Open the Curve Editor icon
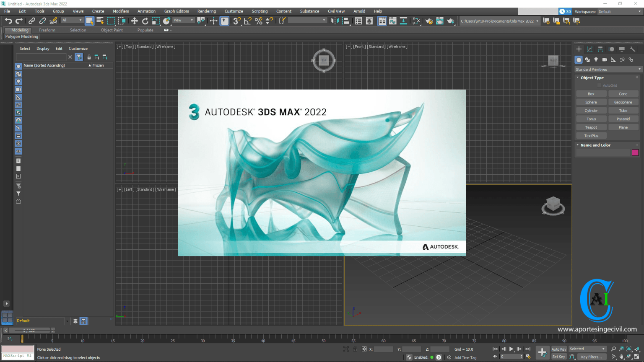 tap(392, 21)
